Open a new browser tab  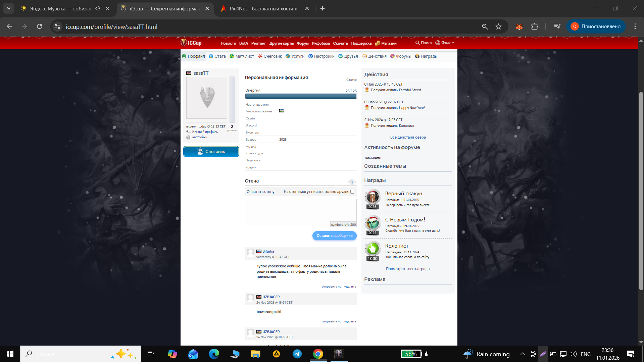(323, 8)
